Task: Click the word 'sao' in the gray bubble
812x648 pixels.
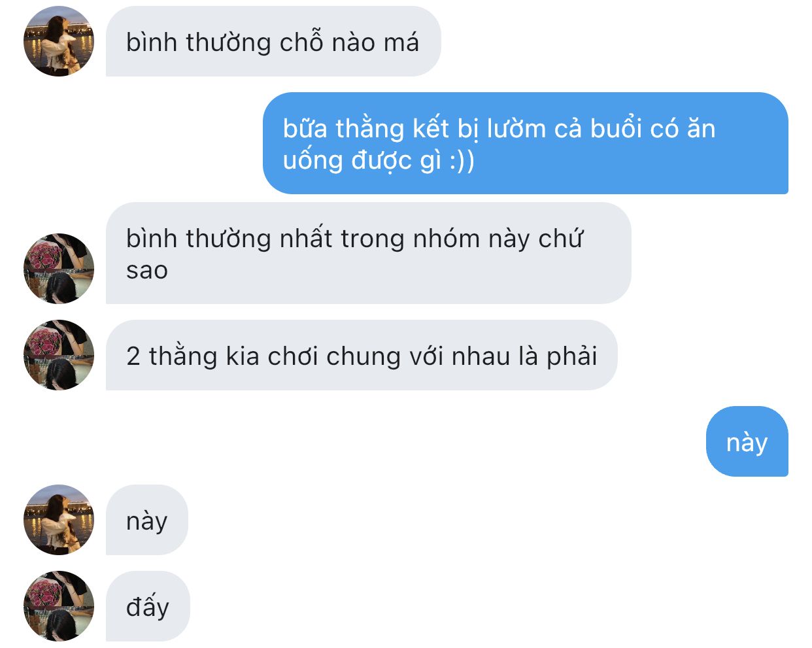Action: 147,270
